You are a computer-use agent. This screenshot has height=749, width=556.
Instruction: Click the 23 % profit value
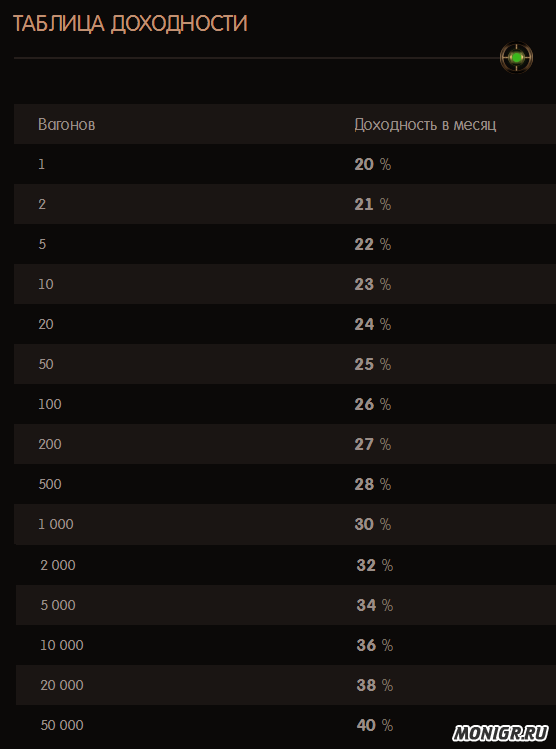[x=373, y=284]
